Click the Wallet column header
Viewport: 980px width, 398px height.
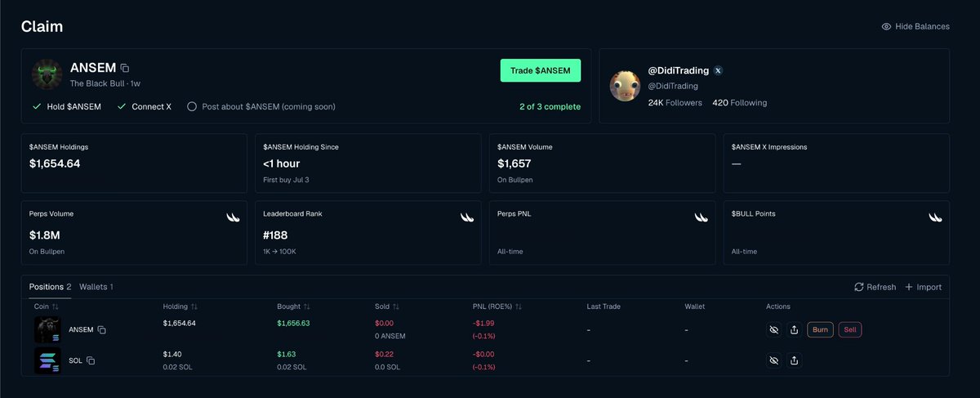click(x=695, y=306)
